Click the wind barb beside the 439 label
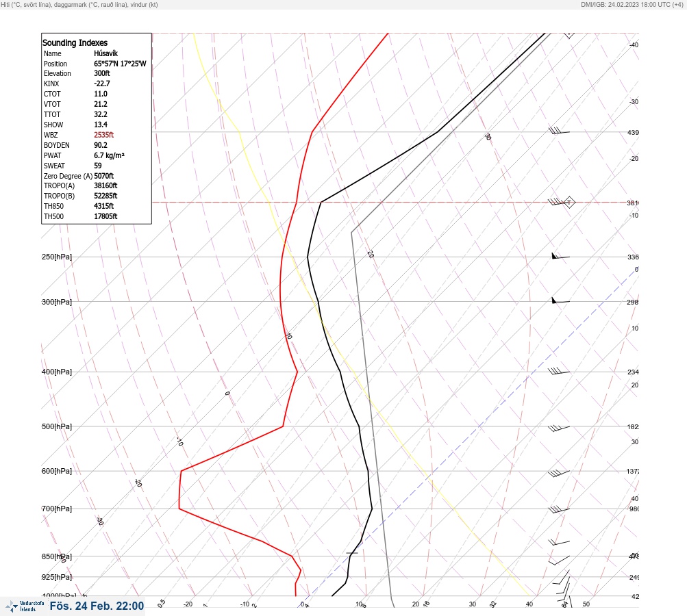 pos(559,131)
